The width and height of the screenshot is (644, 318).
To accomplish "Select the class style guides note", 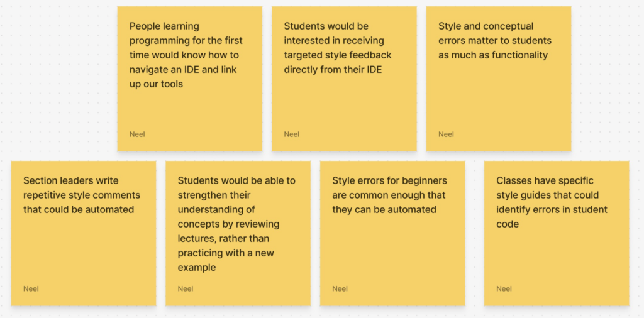I will (x=556, y=233).
